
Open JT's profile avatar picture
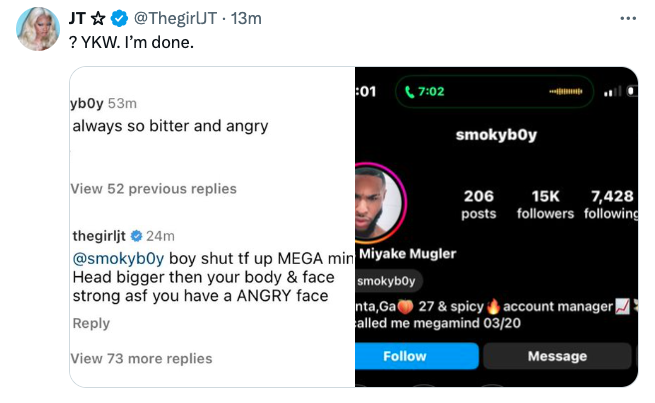(x=38, y=30)
